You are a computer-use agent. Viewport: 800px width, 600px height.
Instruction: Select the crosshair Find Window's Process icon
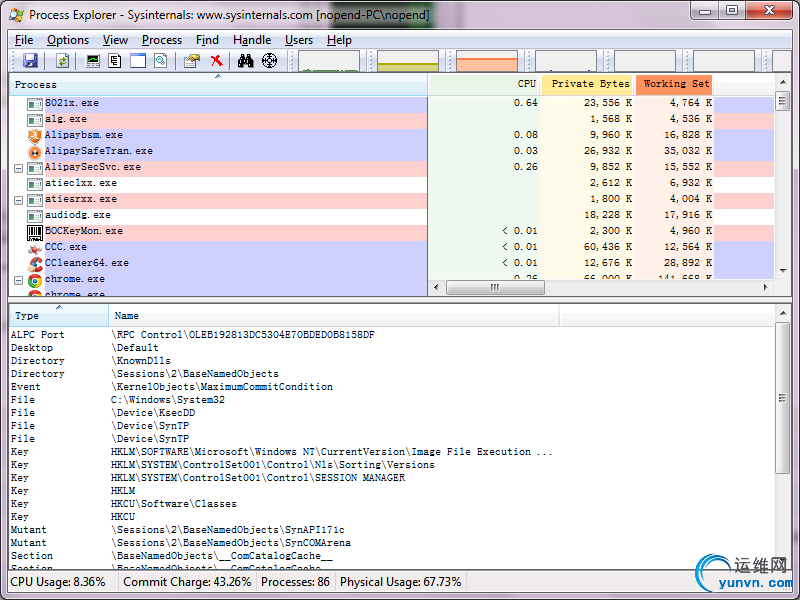[269, 61]
